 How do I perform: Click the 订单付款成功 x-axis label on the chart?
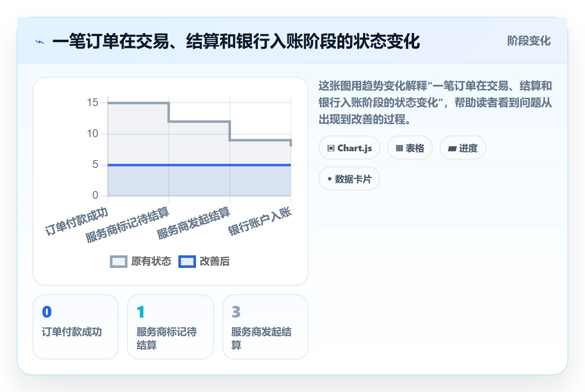pos(77,221)
